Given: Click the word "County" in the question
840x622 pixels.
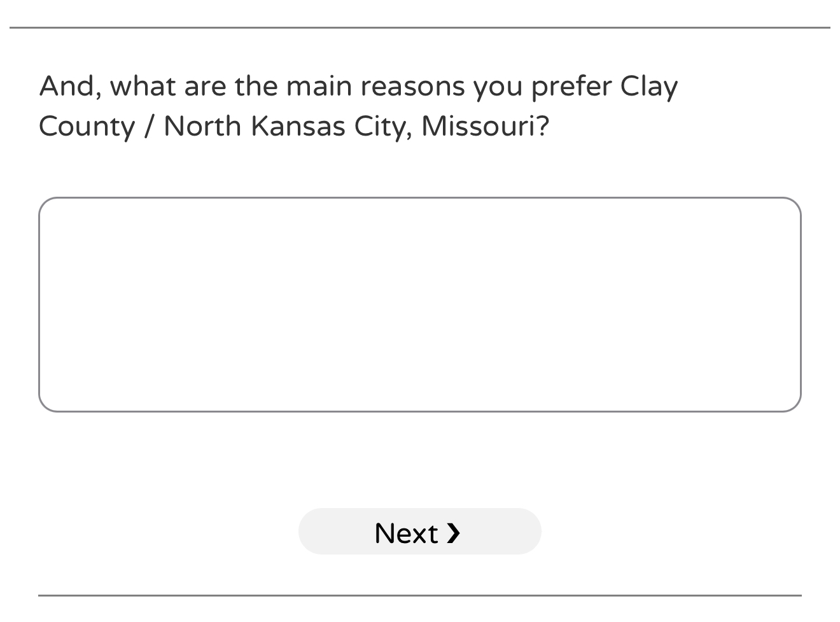Looking at the screenshot, I should pyautogui.click(x=87, y=126).
